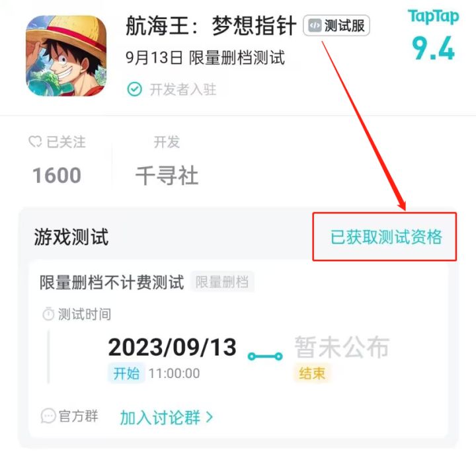Click the 开始 start time tag

[126, 373]
